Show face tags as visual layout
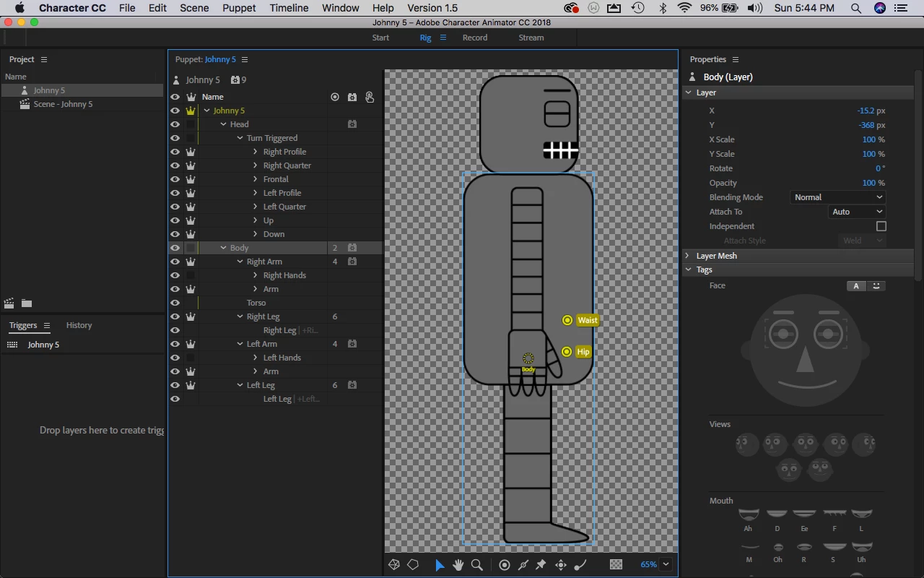This screenshot has width=924, height=578. coord(876,286)
